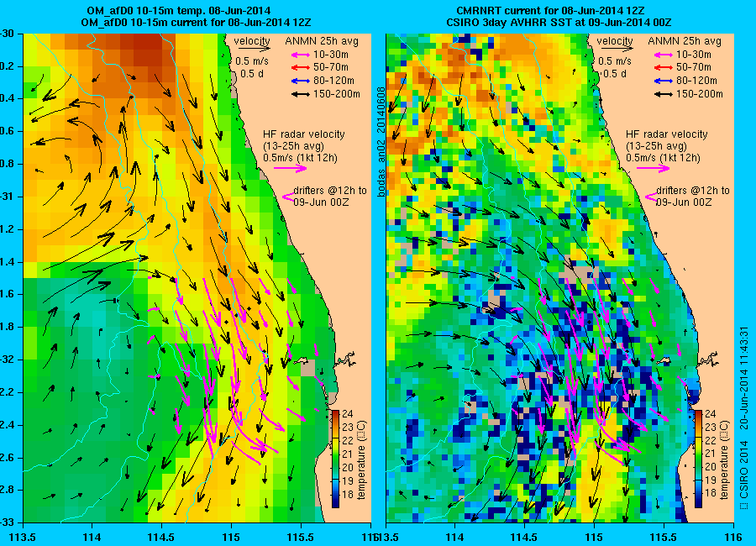
Task: Click black 150-200m legend arrow in left panel
Action: 301,95
